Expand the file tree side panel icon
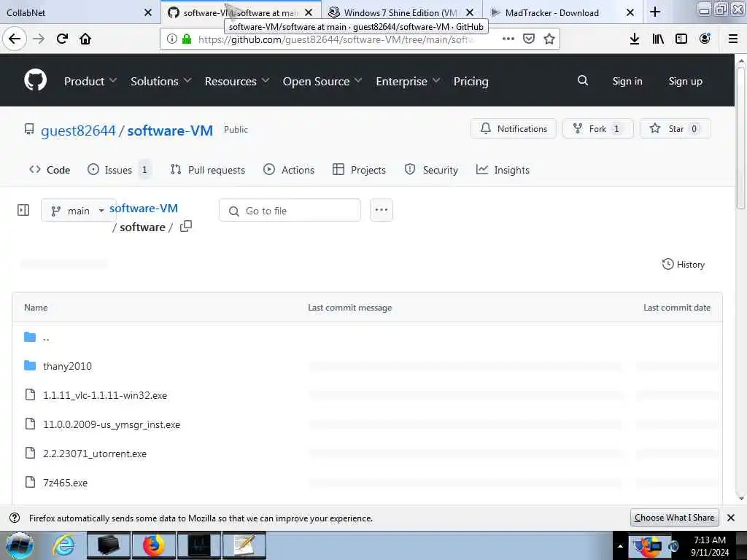This screenshot has height=560, width=747. click(23, 210)
